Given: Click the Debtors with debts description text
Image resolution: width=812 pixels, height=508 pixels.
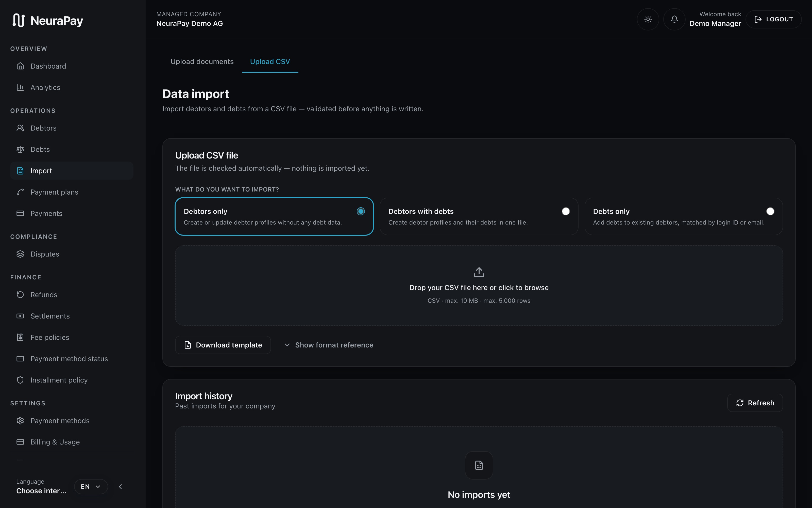Looking at the screenshot, I should (458, 223).
